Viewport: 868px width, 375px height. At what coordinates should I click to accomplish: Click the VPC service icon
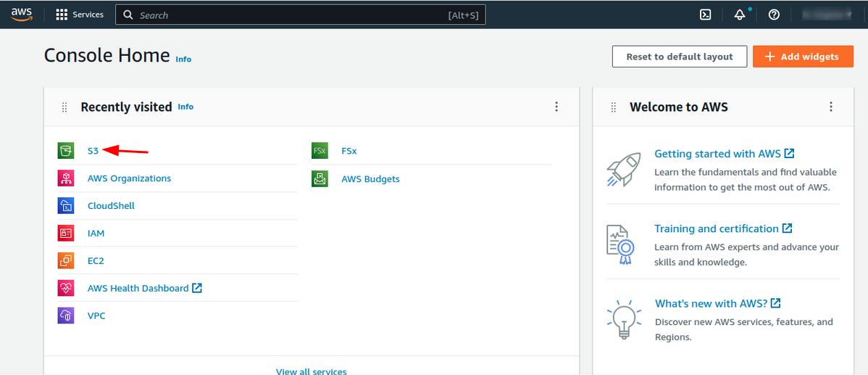66,316
